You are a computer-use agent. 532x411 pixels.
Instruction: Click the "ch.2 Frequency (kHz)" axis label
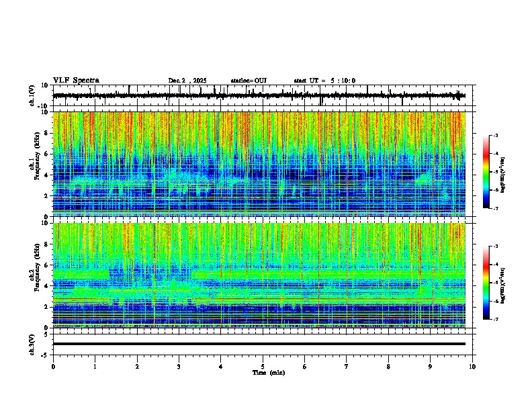(x=35, y=267)
